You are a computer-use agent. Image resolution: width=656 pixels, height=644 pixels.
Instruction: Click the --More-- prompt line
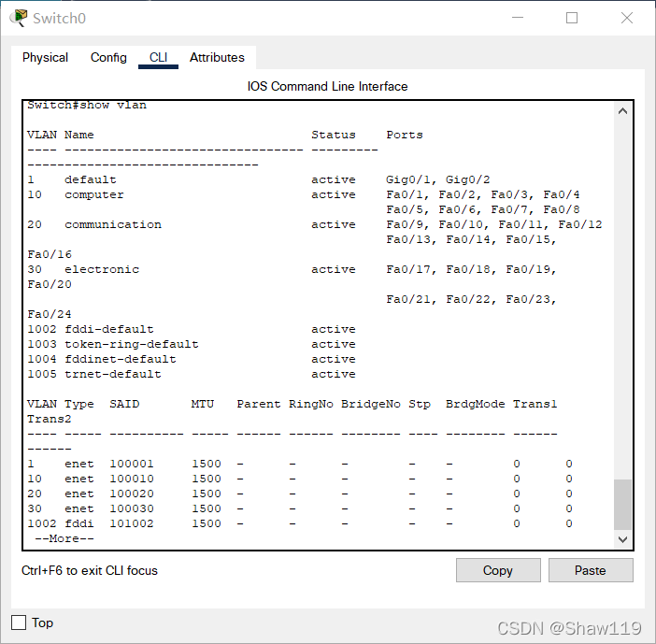click(64, 538)
